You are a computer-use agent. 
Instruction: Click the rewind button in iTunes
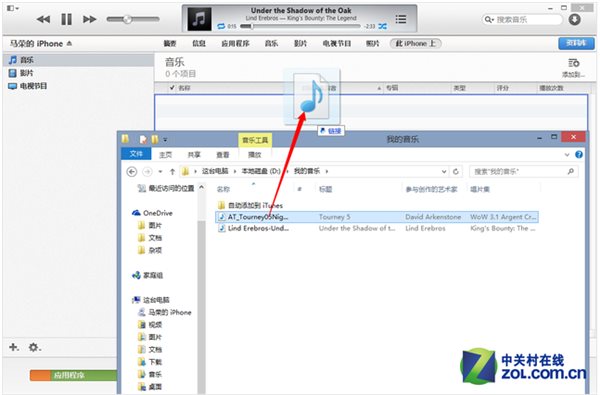tap(44, 19)
